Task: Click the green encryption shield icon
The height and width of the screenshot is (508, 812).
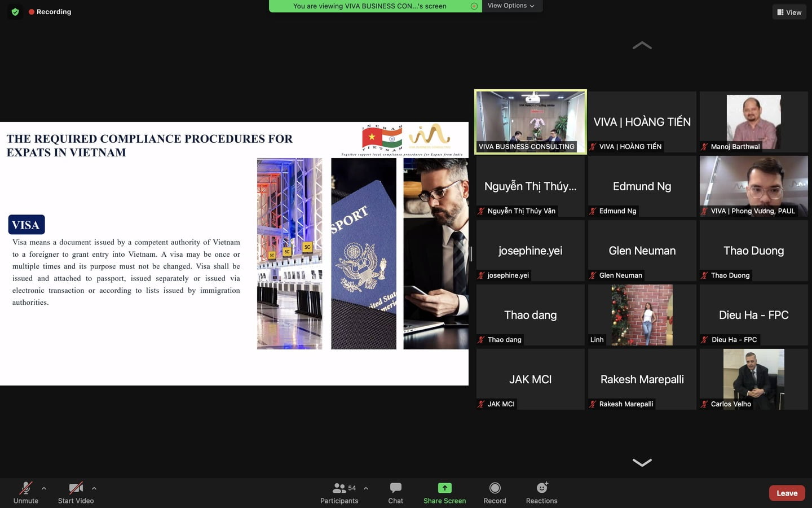Action: (15, 12)
